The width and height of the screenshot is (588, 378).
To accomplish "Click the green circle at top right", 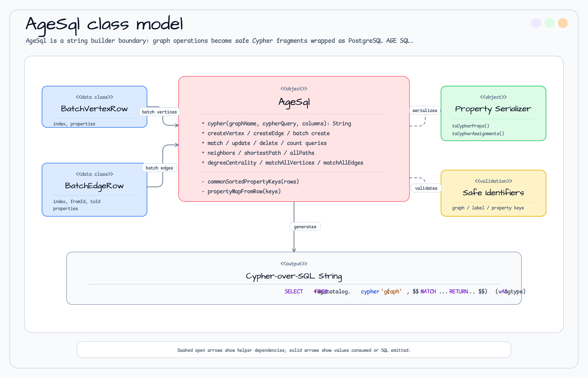I will point(549,23).
